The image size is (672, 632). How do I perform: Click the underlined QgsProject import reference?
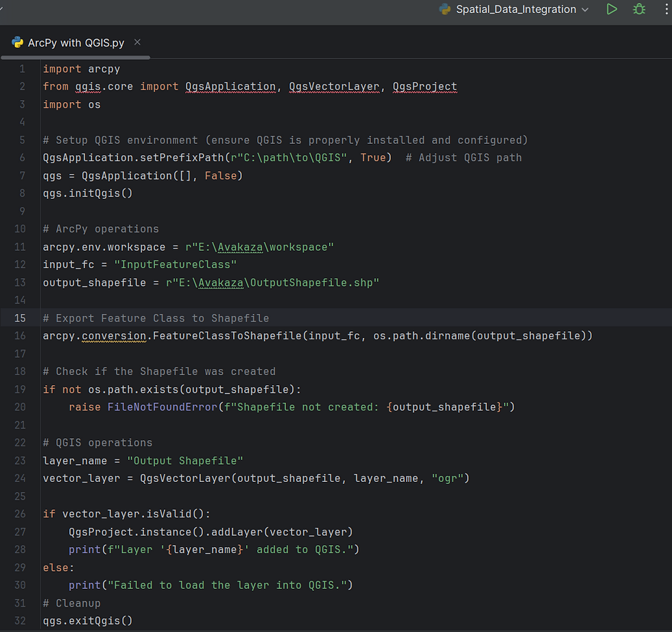tap(424, 86)
